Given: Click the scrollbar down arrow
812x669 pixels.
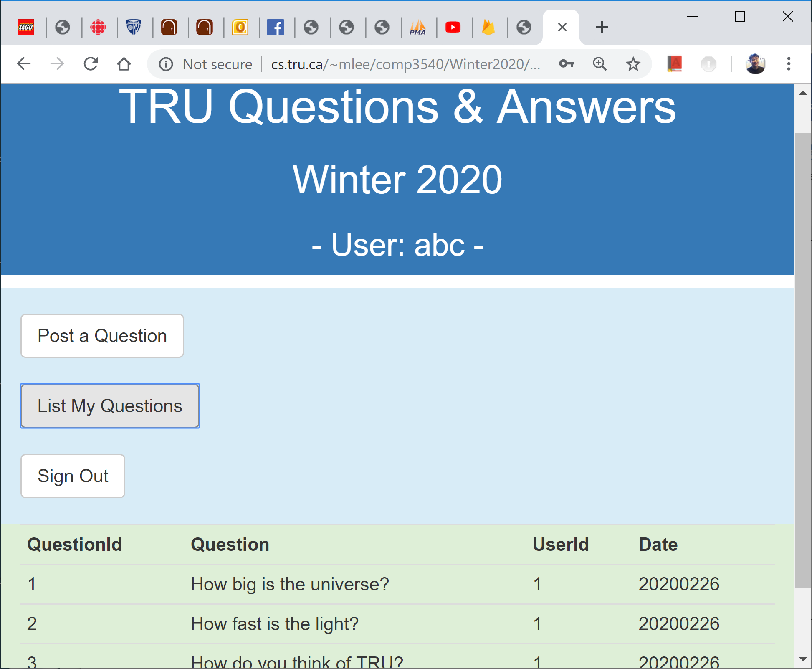Looking at the screenshot, I should (803, 659).
